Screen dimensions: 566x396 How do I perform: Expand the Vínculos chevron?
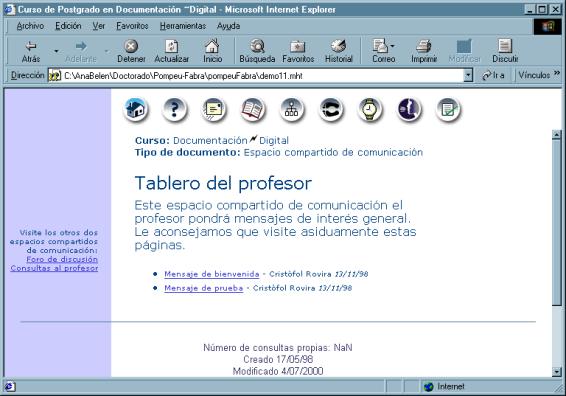pos(557,73)
